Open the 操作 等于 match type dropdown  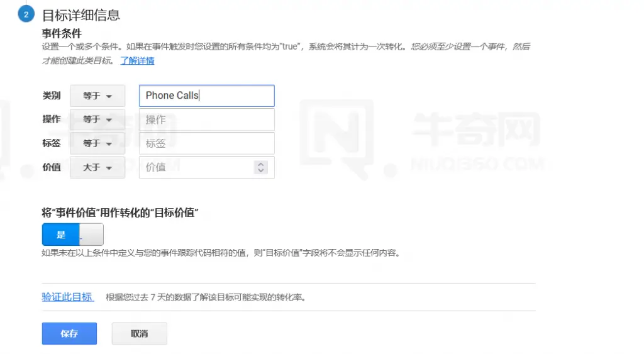click(x=97, y=119)
